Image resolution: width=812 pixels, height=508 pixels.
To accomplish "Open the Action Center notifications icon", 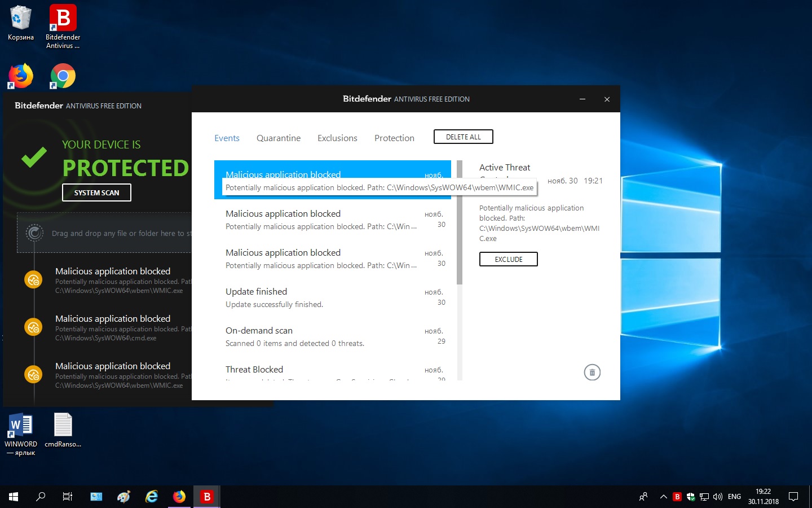I will (793, 497).
